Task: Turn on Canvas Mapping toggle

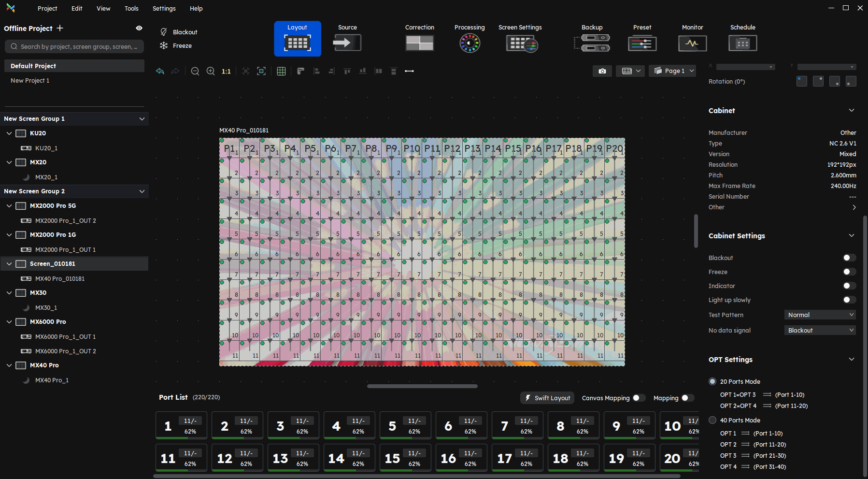Action: coord(639,398)
